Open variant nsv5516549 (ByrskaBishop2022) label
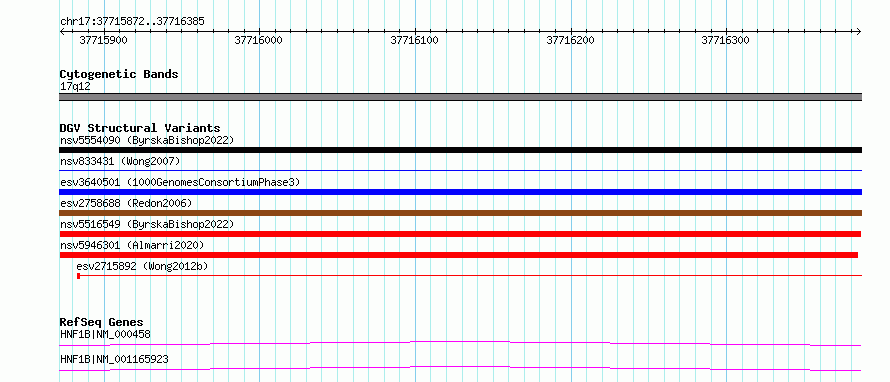890x382 pixels. (x=147, y=224)
